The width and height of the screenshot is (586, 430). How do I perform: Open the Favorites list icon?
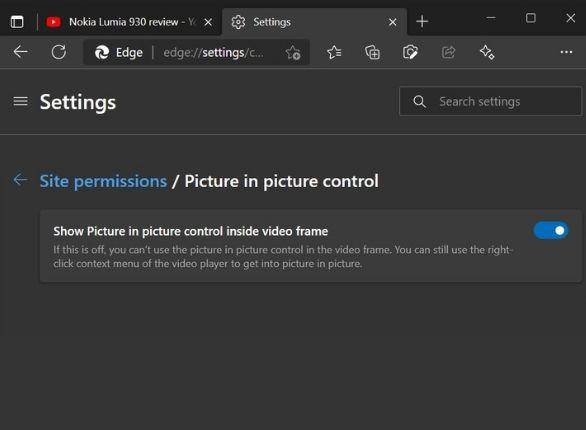(x=334, y=52)
